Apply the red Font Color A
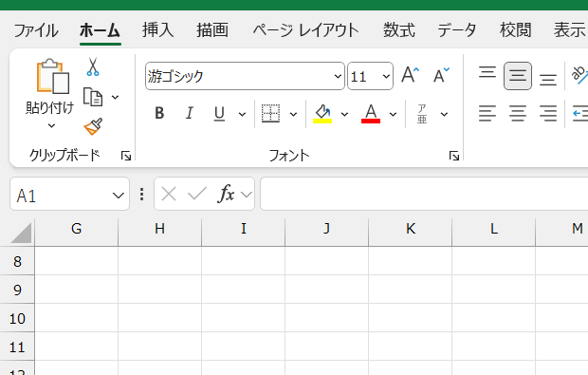The height and width of the screenshot is (375, 588). [371, 114]
